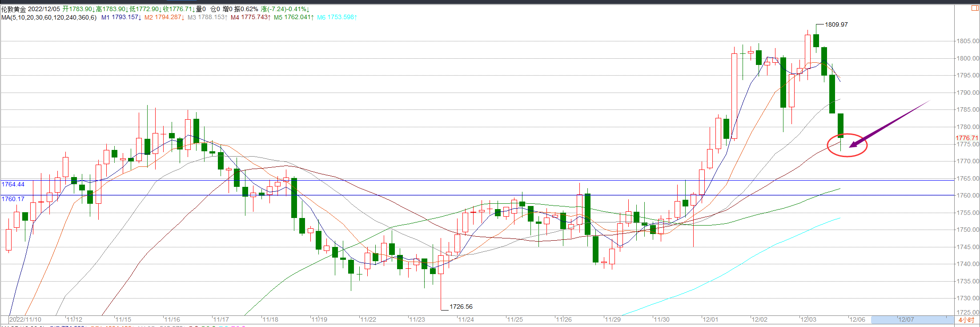The image size is (980, 327).
Task: Click the 1770.00 price axis label
Action: [x=968, y=161]
